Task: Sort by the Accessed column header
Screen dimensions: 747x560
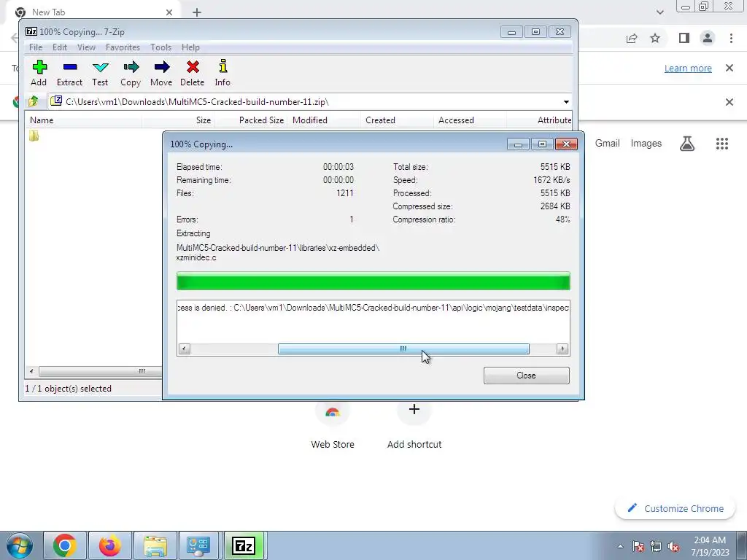Action: click(470, 120)
